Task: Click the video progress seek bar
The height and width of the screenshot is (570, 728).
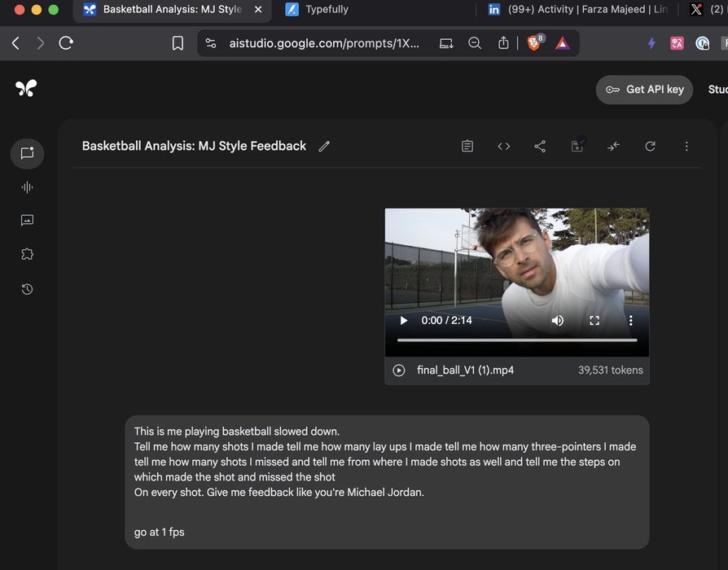Action: (x=517, y=340)
